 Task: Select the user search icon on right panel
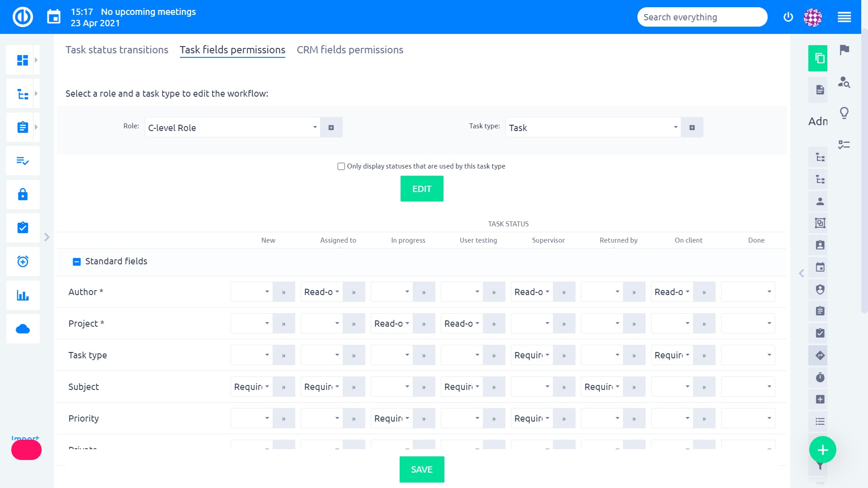[844, 83]
